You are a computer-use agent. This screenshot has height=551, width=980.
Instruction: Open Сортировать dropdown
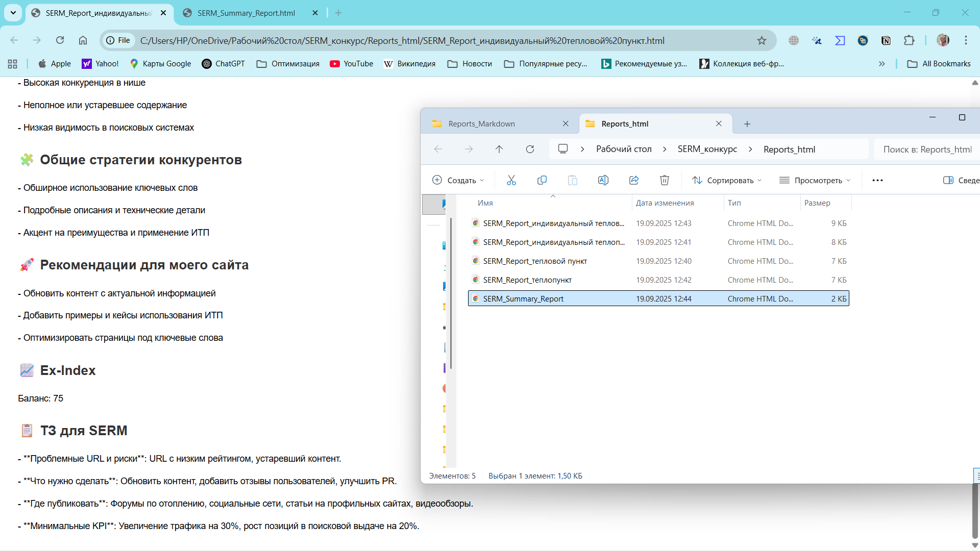[x=727, y=180]
